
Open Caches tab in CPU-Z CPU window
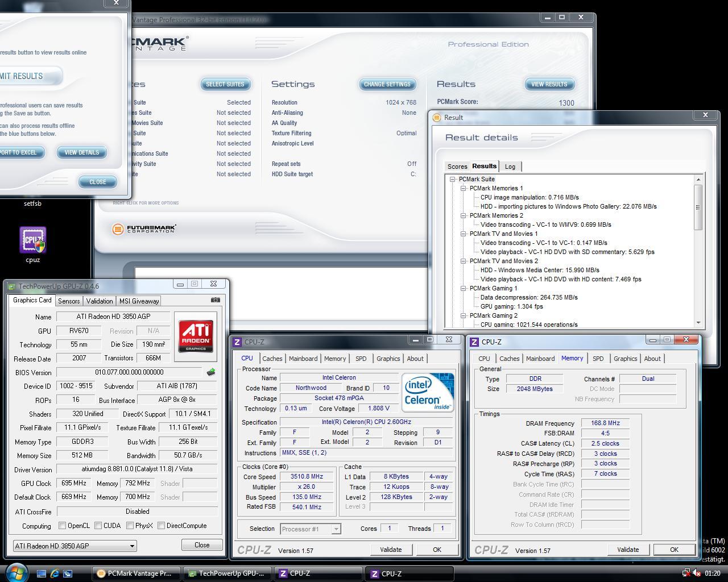coord(272,359)
